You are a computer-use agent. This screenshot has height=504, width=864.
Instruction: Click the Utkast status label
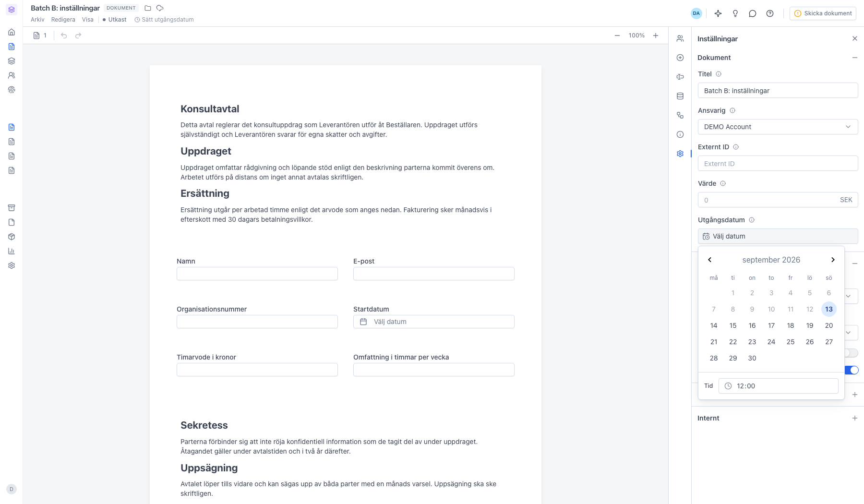pyautogui.click(x=114, y=20)
